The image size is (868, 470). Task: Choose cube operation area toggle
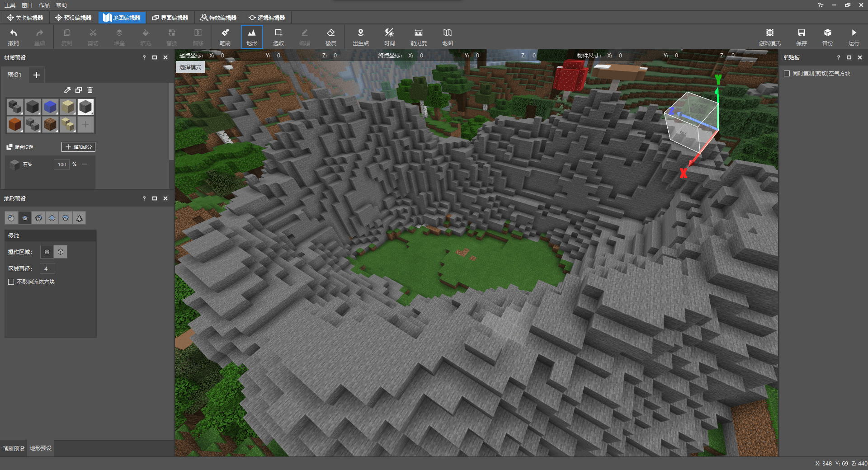61,252
